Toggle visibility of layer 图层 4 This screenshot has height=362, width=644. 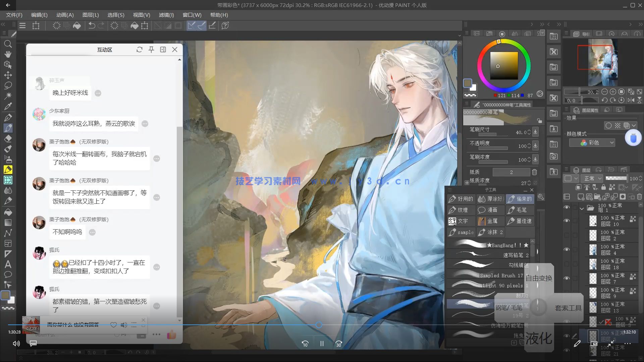[x=567, y=249]
